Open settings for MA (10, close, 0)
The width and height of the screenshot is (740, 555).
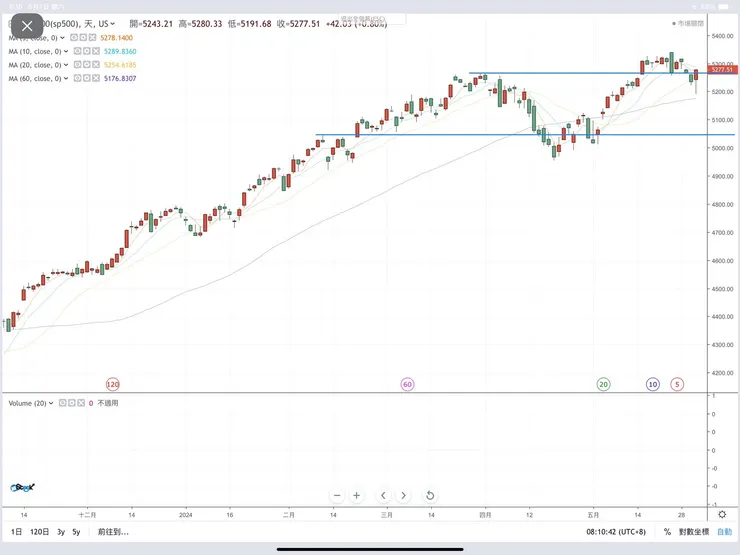[86, 51]
